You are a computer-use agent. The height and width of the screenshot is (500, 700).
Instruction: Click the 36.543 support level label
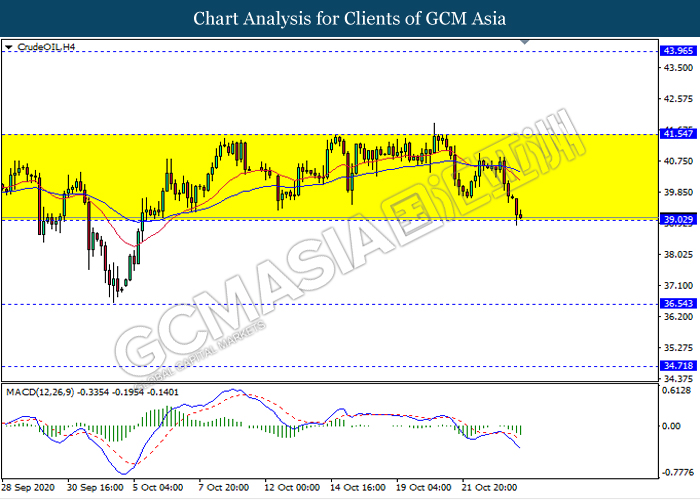(678, 304)
